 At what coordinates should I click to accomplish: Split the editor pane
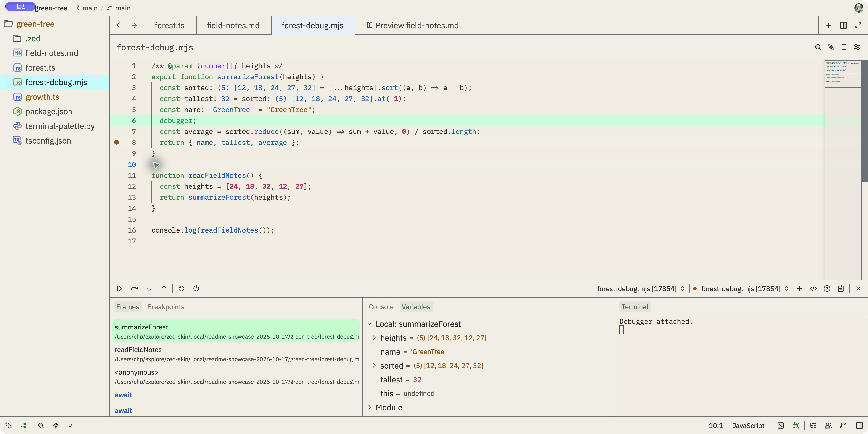[x=843, y=25]
